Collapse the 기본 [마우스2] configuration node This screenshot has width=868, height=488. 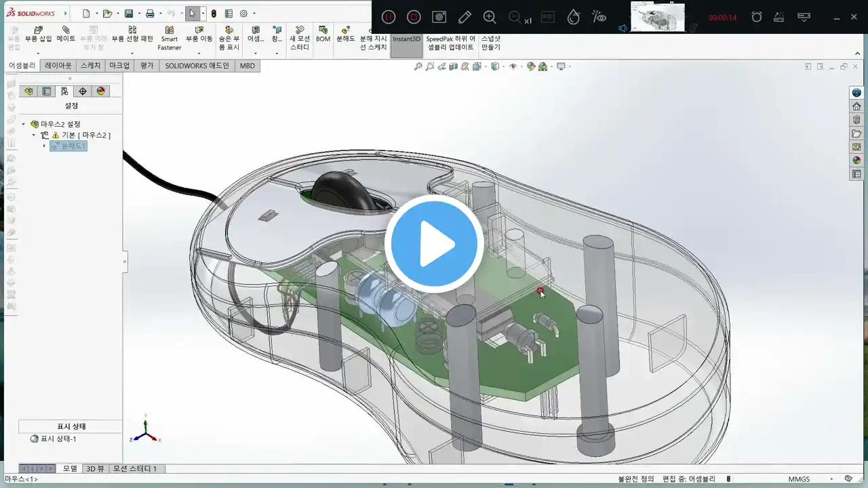coord(34,135)
